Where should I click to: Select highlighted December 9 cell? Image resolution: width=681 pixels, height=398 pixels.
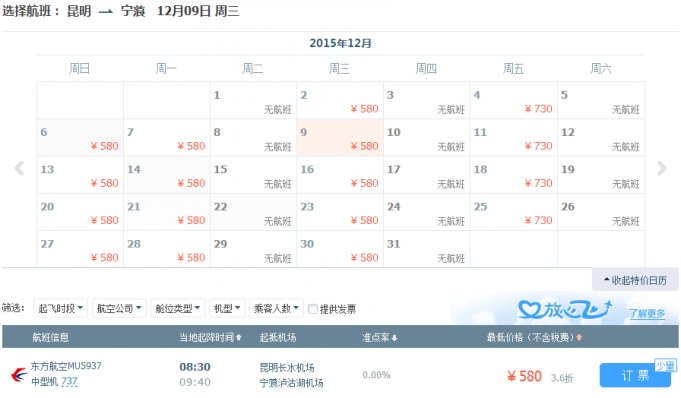[340, 138]
